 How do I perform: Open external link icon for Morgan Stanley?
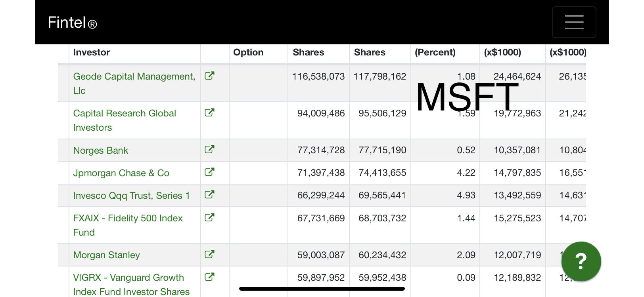click(209, 254)
